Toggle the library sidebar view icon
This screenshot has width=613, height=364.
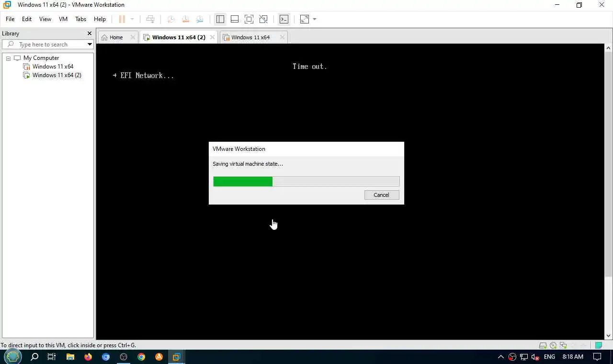(220, 19)
